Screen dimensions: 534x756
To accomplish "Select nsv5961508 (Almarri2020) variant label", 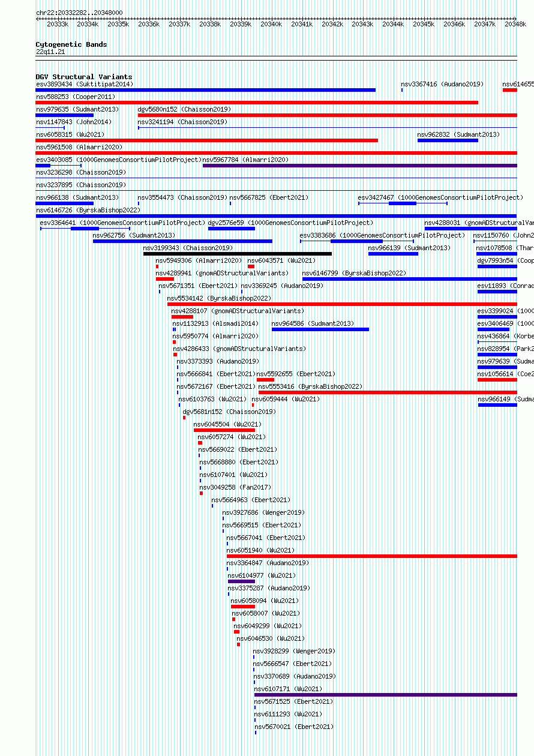I will tap(79, 148).
